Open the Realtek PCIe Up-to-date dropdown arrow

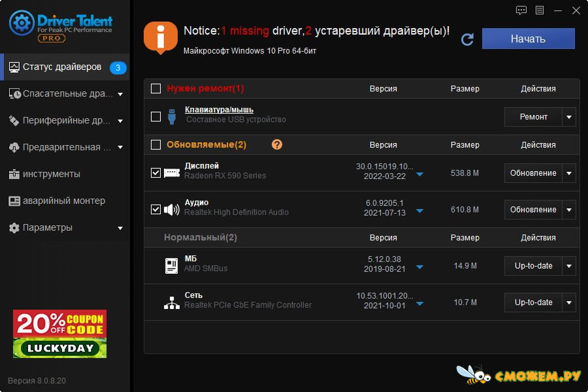click(x=569, y=302)
